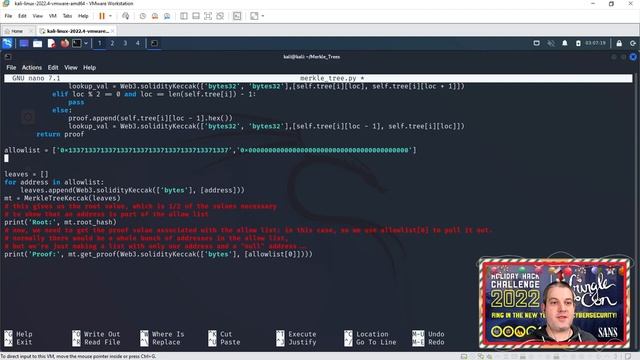
Task: Click the clock showing 03:07:19
Action: (x=596, y=43)
